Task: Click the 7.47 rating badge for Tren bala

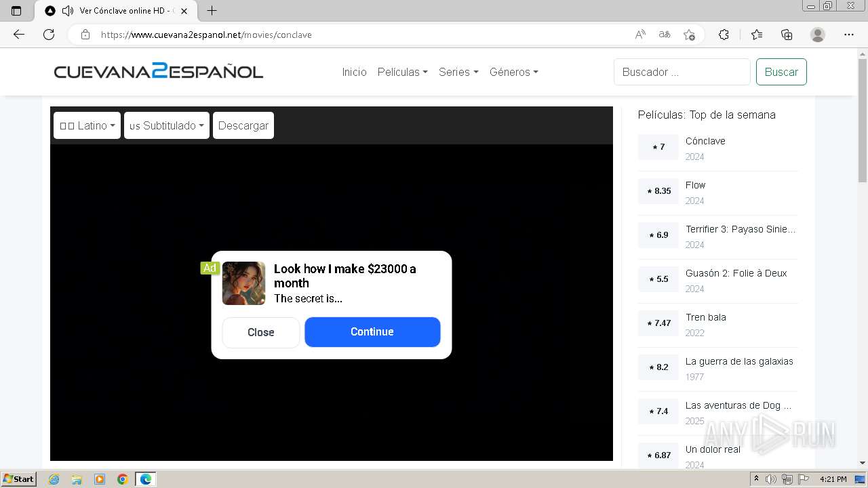Action: pyautogui.click(x=658, y=323)
